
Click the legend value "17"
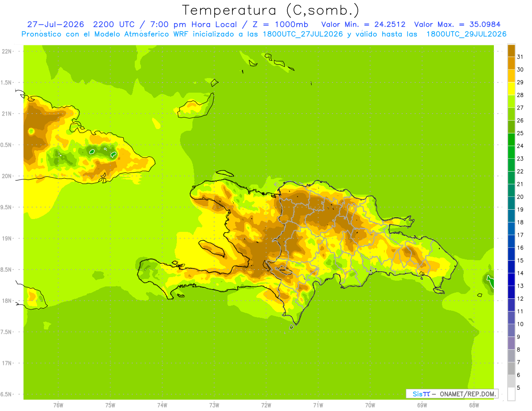click(x=520, y=235)
